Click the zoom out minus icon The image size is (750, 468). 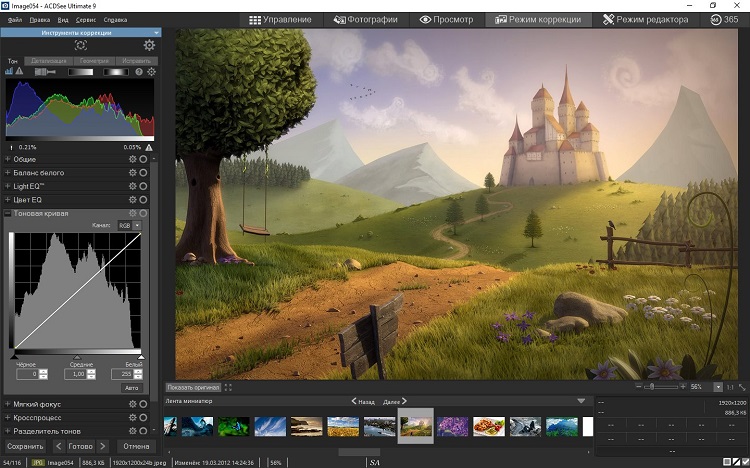pos(639,386)
